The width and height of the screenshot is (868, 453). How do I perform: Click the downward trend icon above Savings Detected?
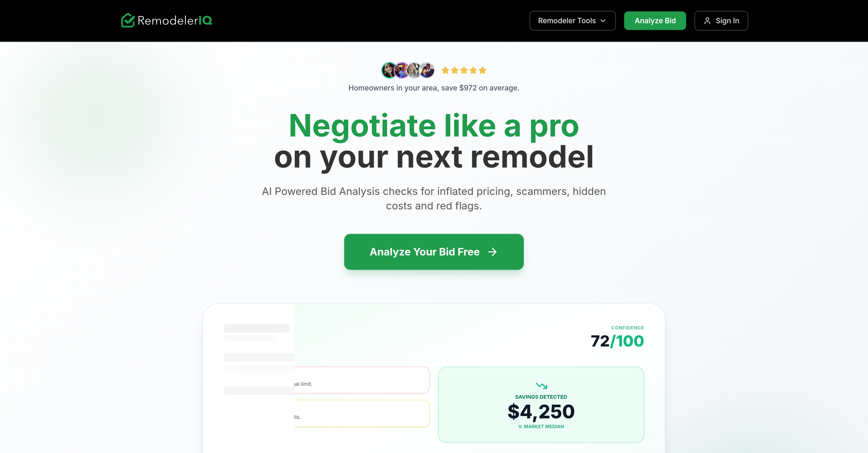tap(541, 385)
